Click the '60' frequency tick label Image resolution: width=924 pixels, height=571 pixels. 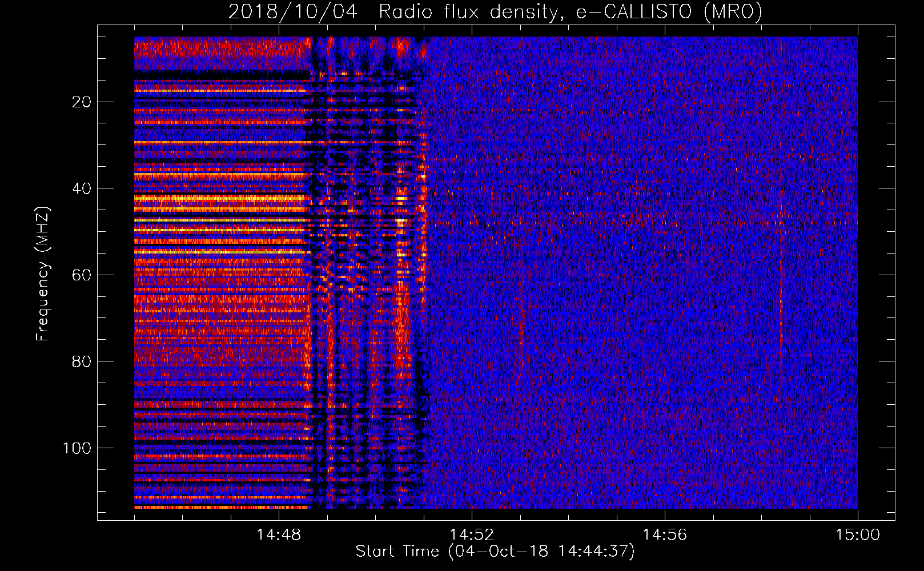click(82, 275)
